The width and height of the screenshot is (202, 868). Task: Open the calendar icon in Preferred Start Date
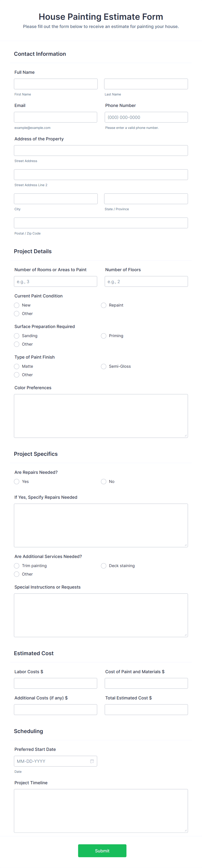(92, 761)
